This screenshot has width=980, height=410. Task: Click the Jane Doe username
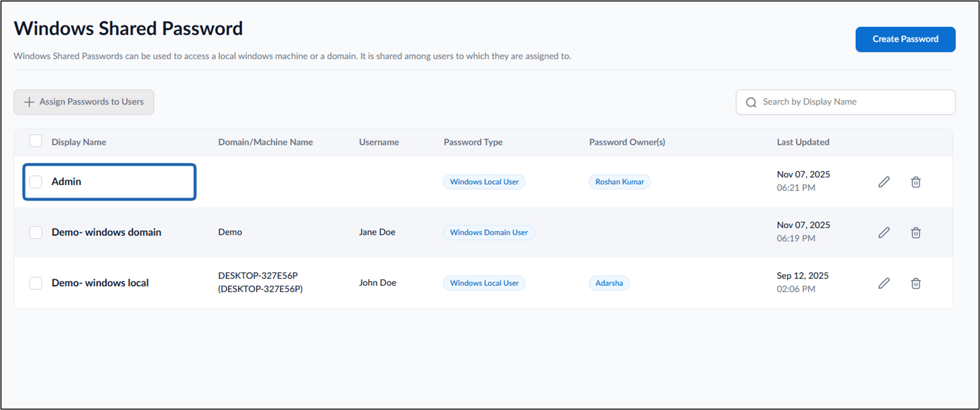(x=377, y=232)
